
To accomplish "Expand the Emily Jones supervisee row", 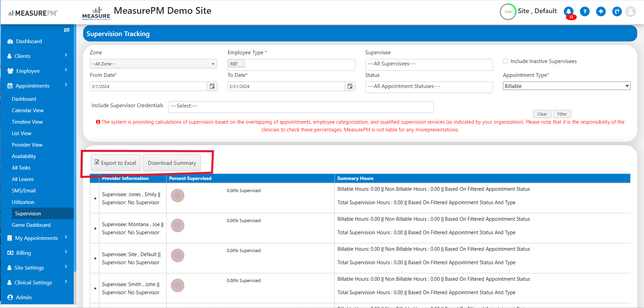I will [x=96, y=198].
